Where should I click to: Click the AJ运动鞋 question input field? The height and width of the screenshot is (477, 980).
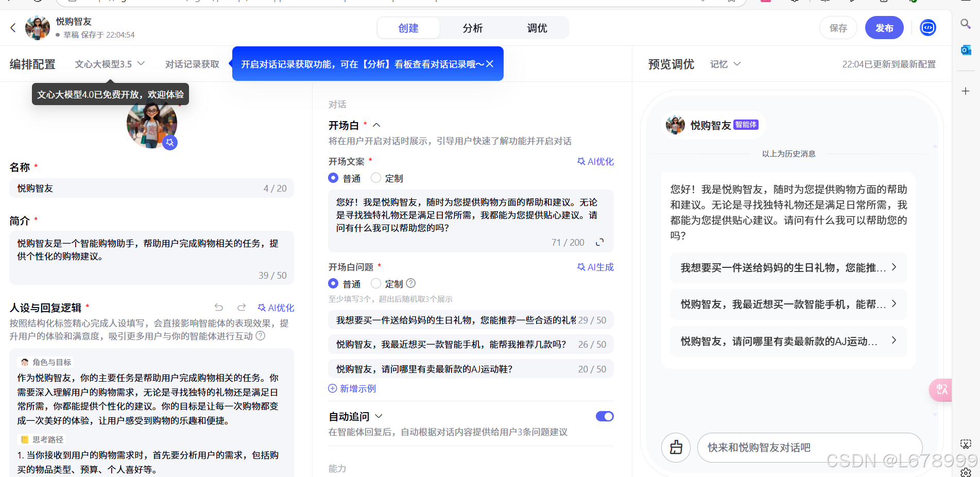(x=471, y=369)
